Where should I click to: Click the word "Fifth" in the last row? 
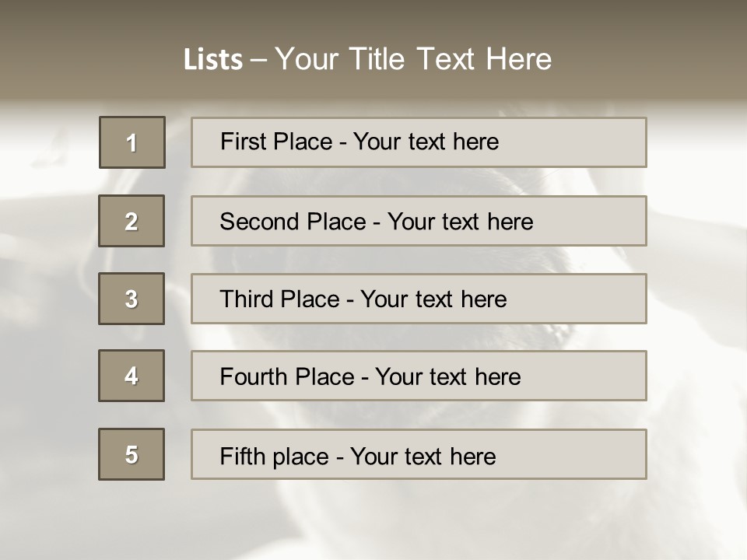pyautogui.click(x=243, y=456)
